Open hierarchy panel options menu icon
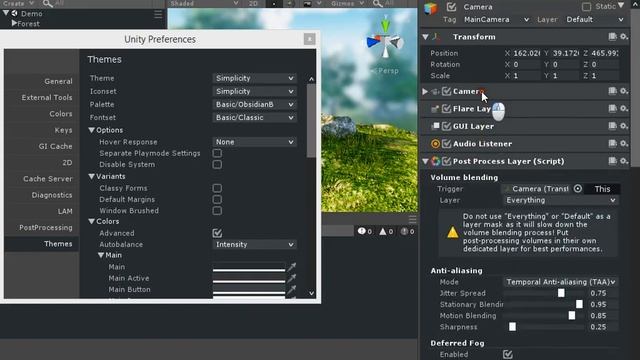Screen dimensions: 640x360 pos(158,15)
